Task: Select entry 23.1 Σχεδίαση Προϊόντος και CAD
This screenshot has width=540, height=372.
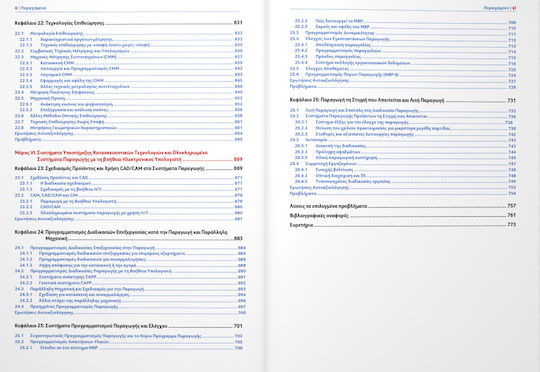Action: click(128, 177)
